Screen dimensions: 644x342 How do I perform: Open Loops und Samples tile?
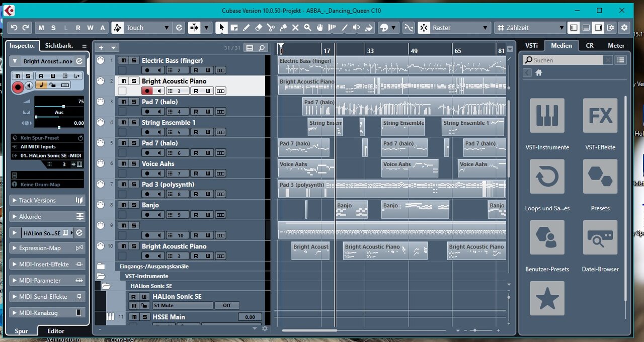pyautogui.click(x=547, y=177)
